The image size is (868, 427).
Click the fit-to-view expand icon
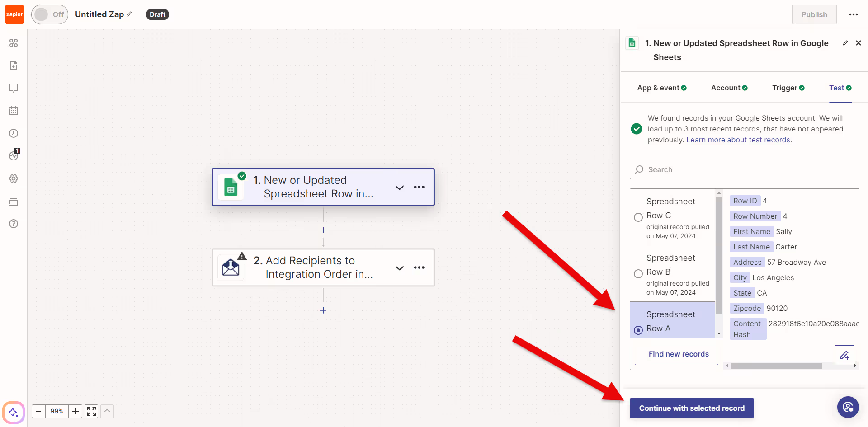tap(91, 411)
